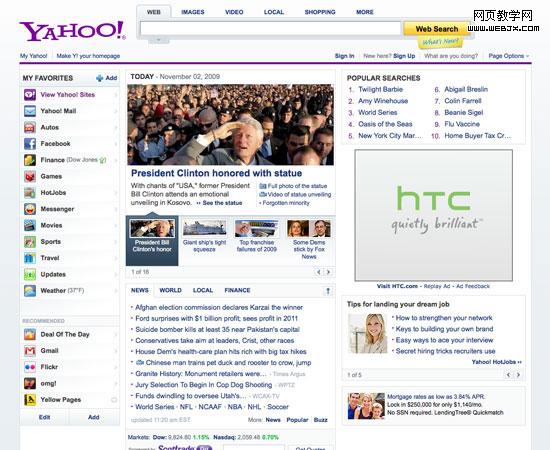Open the What's New sticky note
Image resolution: width=550 pixels, height=450 pixels.
[x=440, y=42]
